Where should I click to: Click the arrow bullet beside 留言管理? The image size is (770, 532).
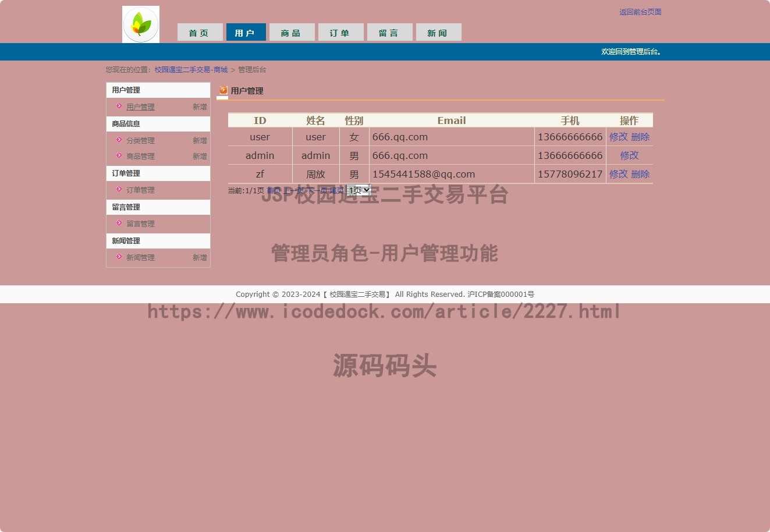(119, 223)
